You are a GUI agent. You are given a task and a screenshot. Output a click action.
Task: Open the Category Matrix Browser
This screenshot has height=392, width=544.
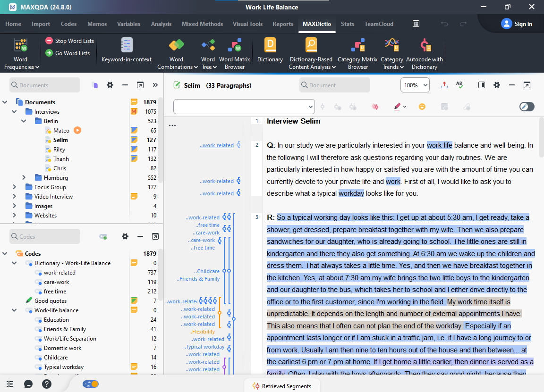tap(357, 54)
